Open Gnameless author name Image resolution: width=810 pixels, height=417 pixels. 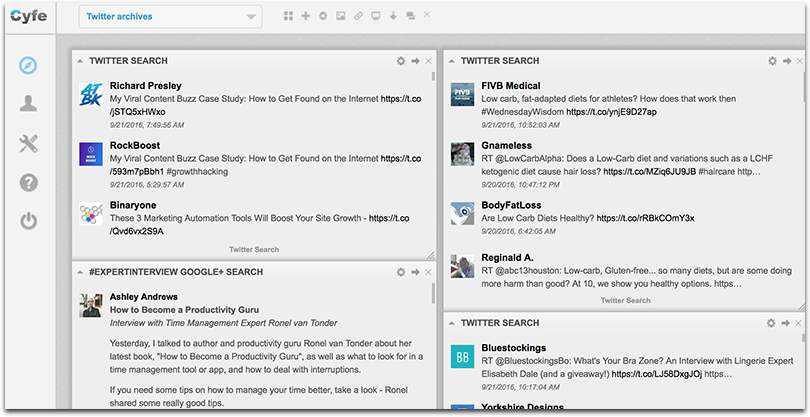point(506,146)
